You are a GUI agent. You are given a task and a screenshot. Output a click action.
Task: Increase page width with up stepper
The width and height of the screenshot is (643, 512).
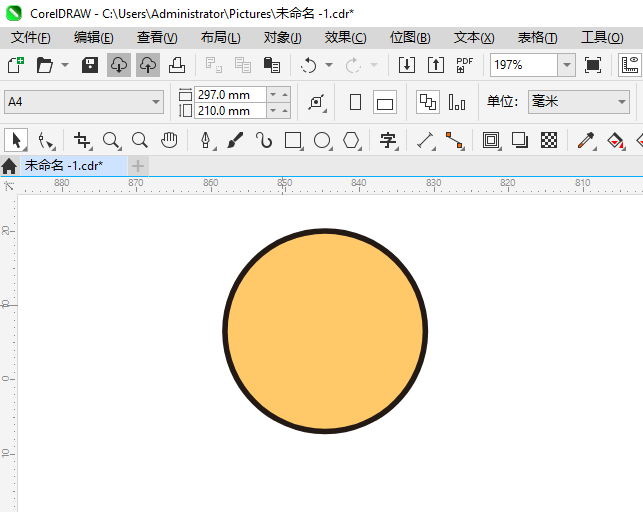point(285,95)
